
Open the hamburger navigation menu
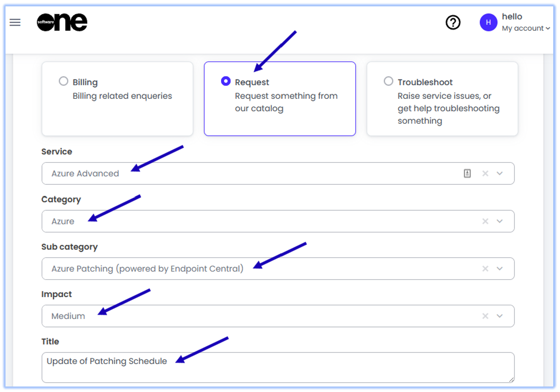click(15, 22)
